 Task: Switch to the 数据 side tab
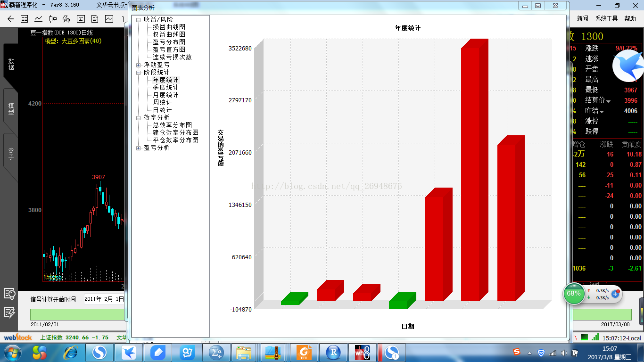click(x=11, y=65)
